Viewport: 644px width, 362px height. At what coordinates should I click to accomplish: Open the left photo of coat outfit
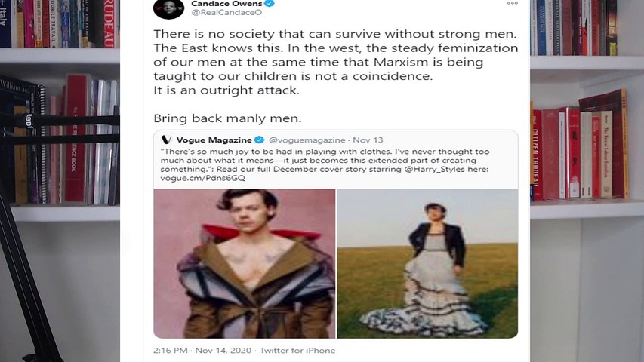tap(245, 263)
